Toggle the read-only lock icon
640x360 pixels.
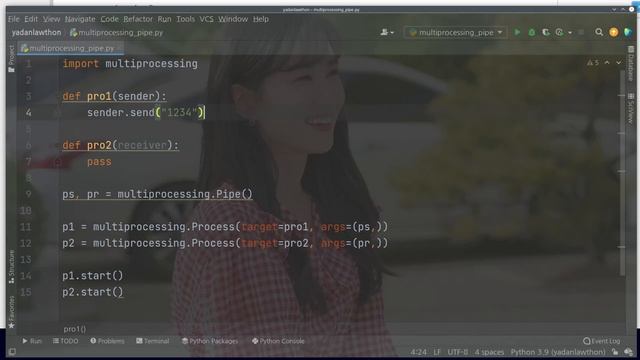point(615,352)
